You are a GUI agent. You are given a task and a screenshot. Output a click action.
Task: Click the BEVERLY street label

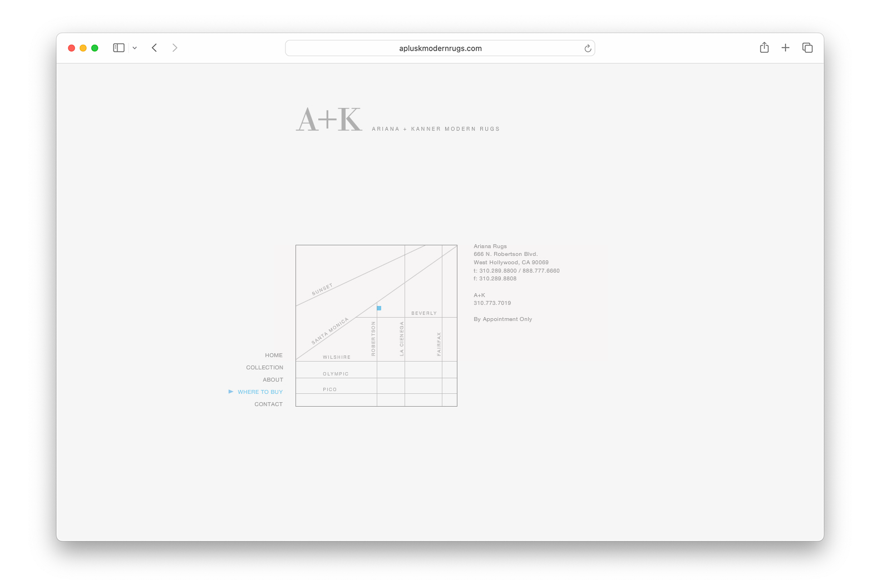424,314
